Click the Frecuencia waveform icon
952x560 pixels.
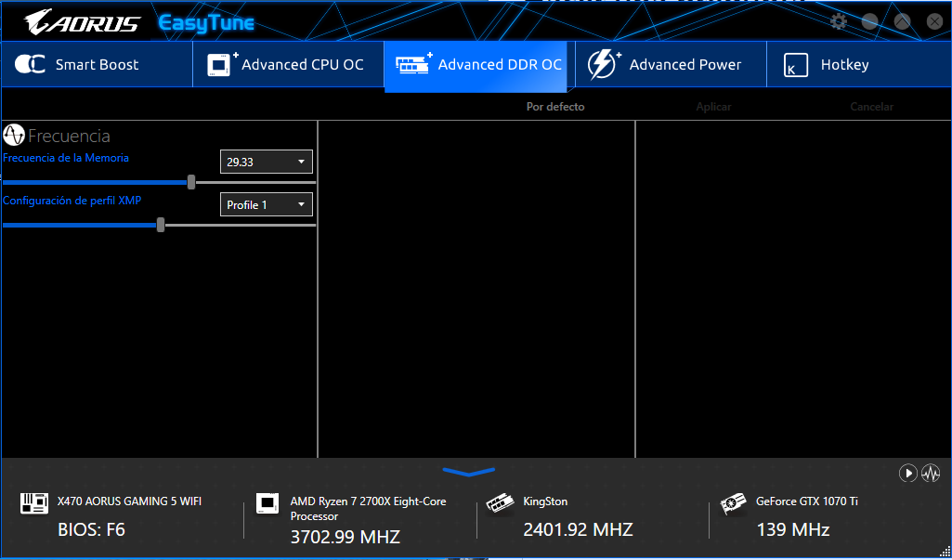[x=14, y=136]
